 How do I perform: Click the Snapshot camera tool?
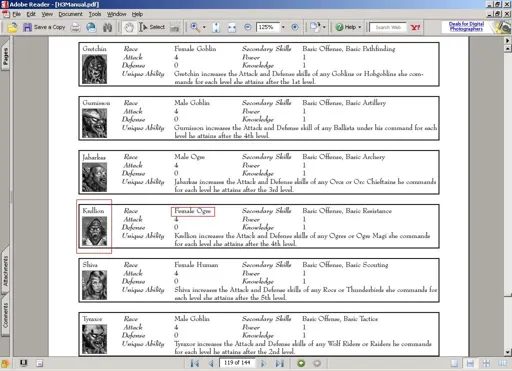coord(174,28)
